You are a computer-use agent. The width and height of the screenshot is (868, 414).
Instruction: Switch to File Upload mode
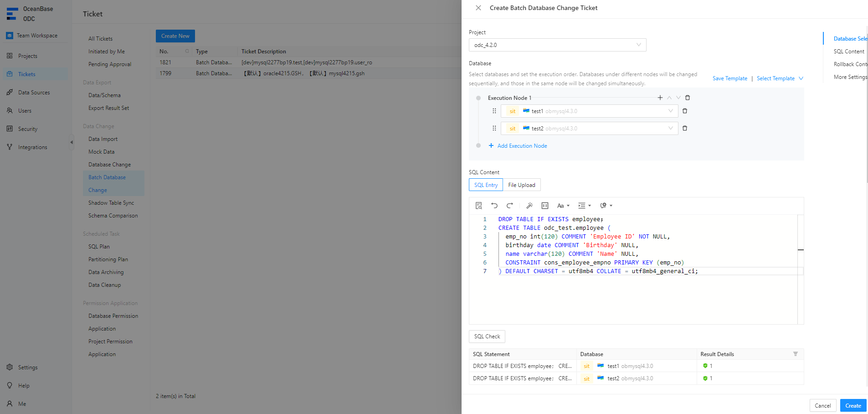tap(522, 185)
